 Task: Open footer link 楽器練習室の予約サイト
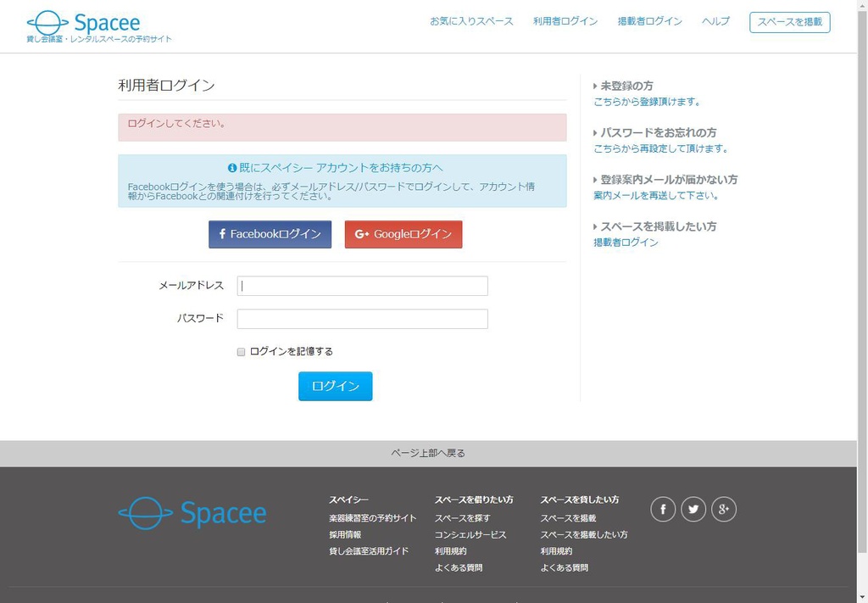373,518
